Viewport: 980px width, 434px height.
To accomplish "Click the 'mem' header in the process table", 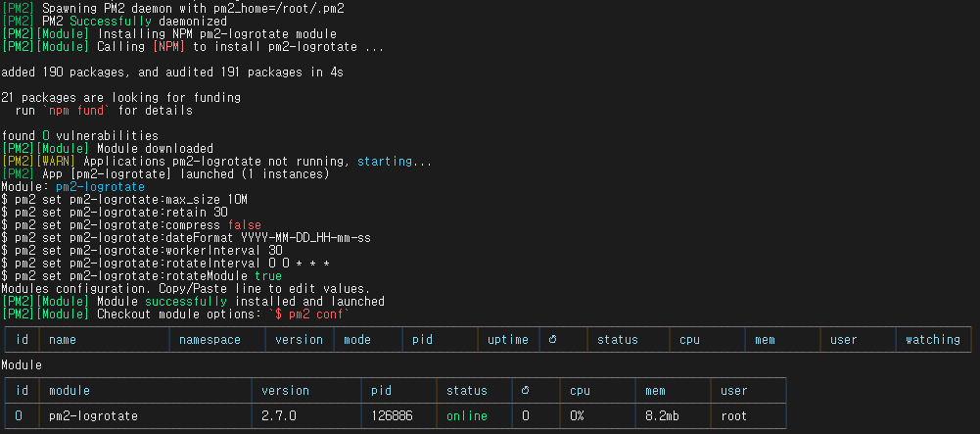I will tap(765, 340).
